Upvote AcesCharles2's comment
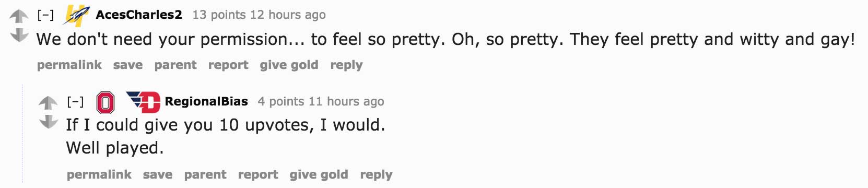The width and height of the screenshot is (868, 188). click(x=19, y=17)
